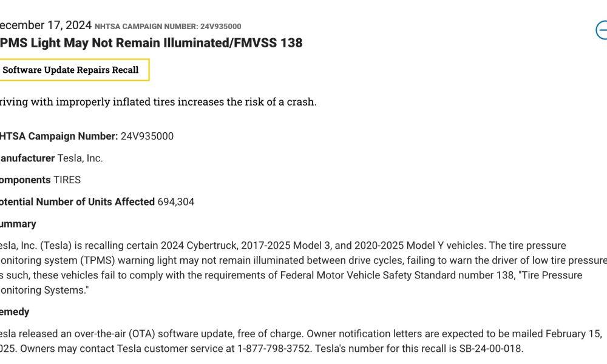Click the February 15 owner notification date
The image size is (607, 364).
(x=574, y=334)
